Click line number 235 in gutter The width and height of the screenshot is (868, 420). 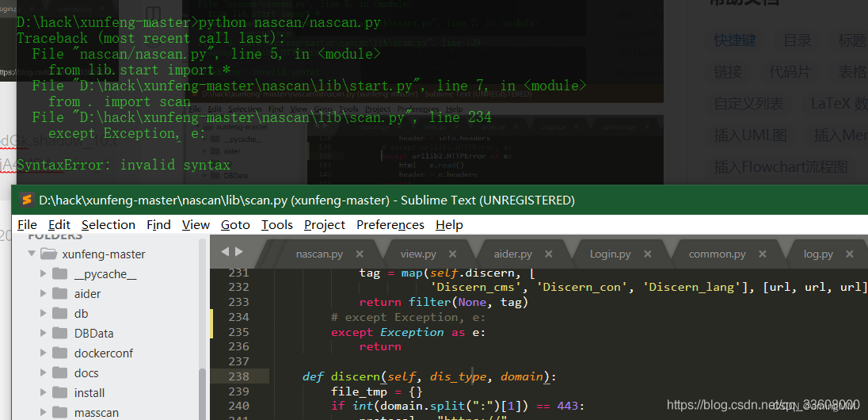click(238, 332)
